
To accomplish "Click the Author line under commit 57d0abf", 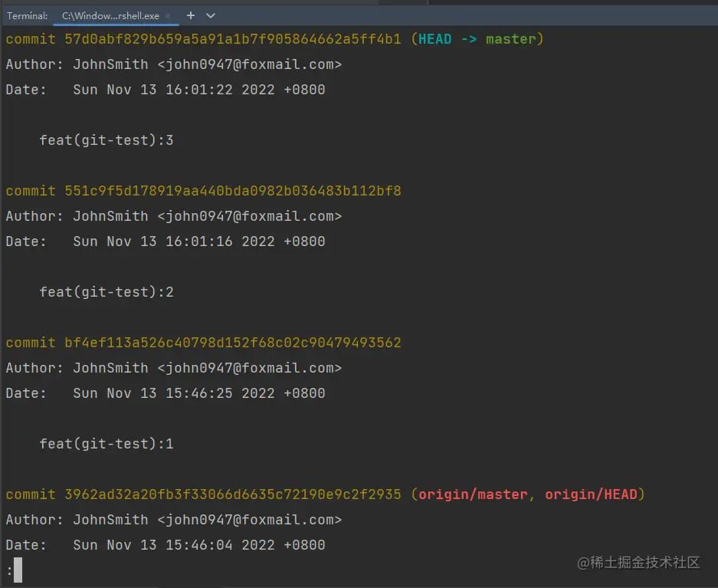I will (x=173, y=64).
